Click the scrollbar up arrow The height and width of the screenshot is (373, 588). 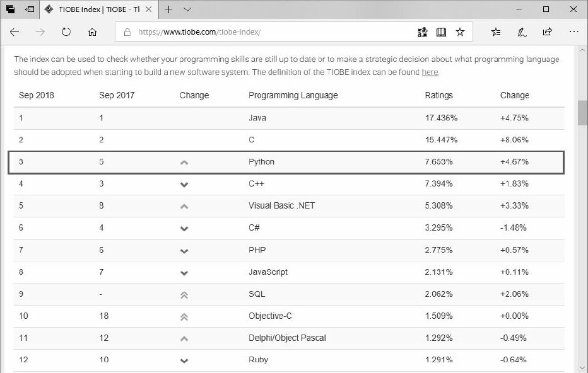582,49
